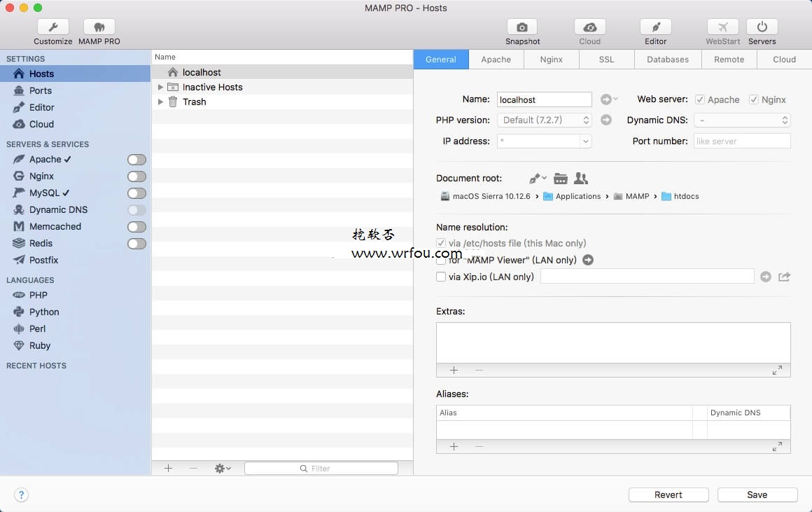
Task: Enable via Xip.io (LAN only) checkbox
Action: 441,277
